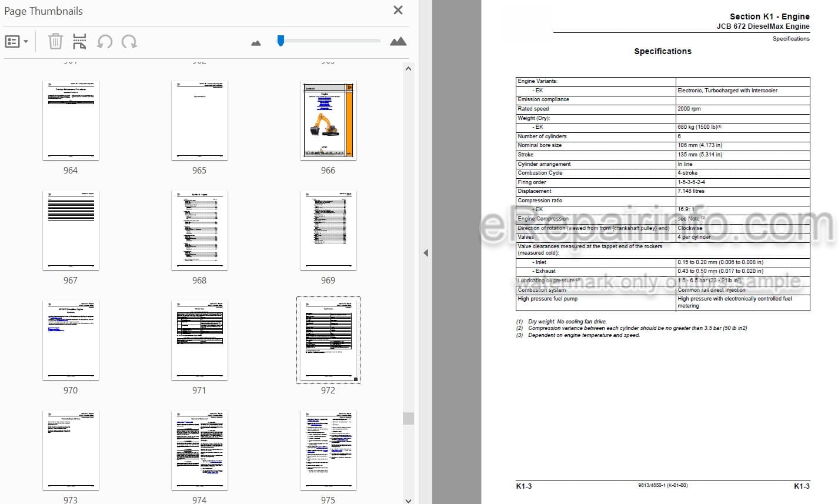Image resolution: width=838 pixels, height=504 pixels.
Task: Click the 'Rated speed' table row label
Action: (533, 109)
